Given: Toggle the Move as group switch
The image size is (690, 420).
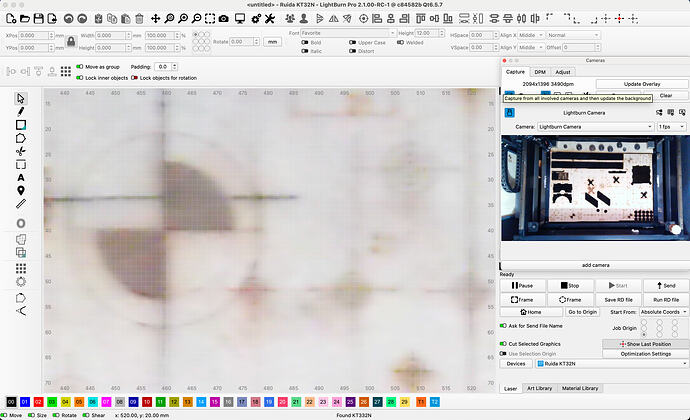Looking at the screenshot, I should click(x=80, y=67).
